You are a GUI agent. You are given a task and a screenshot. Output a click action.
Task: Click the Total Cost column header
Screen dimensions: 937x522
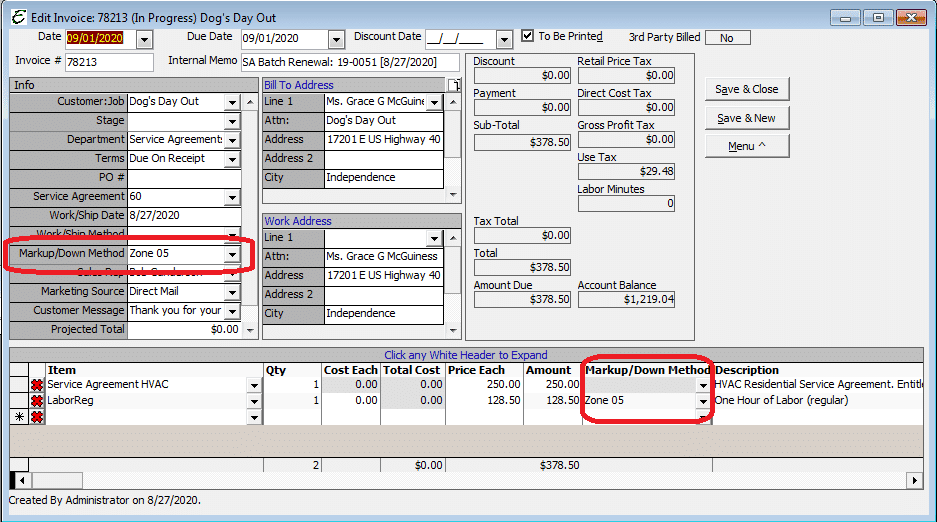(x=411, y=370)
